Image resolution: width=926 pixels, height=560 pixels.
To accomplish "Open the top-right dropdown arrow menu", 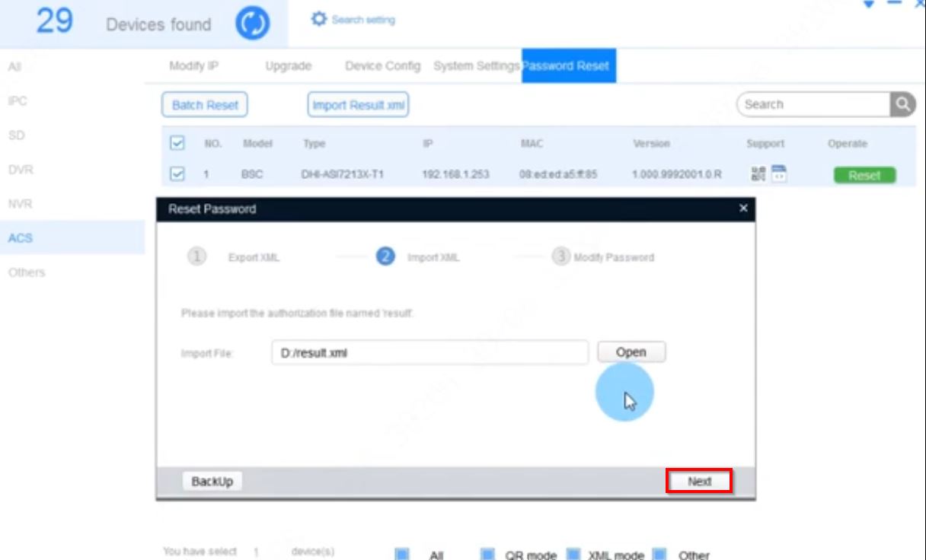I will point(869,4).
